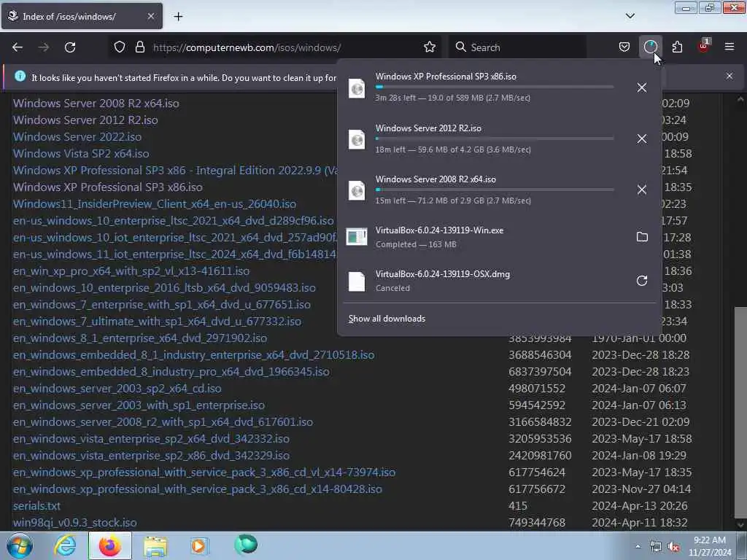The width and height of the screenshot is (747, 560).
Task: Open the en_windows_xp_professional x14-80428.iso link
Action: (x=197, y=489)
